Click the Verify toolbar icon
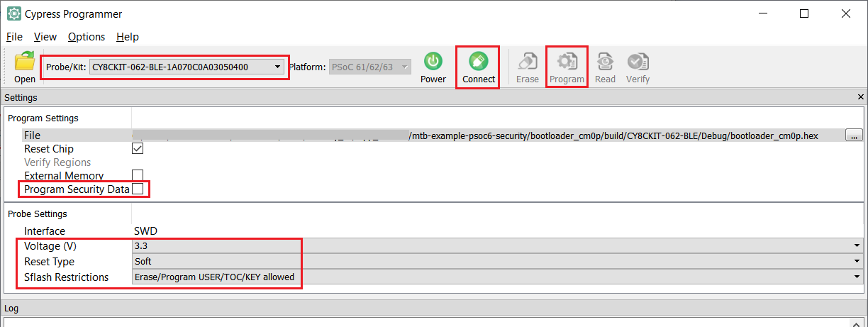 coord(638,61)
